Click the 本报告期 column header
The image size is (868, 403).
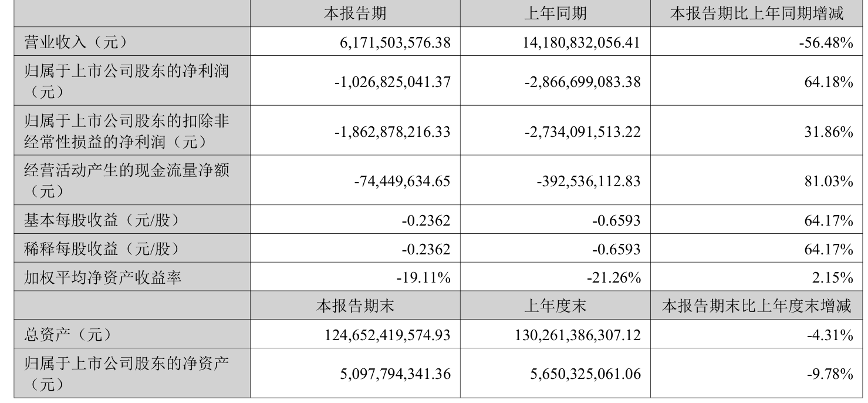(354, 14)
